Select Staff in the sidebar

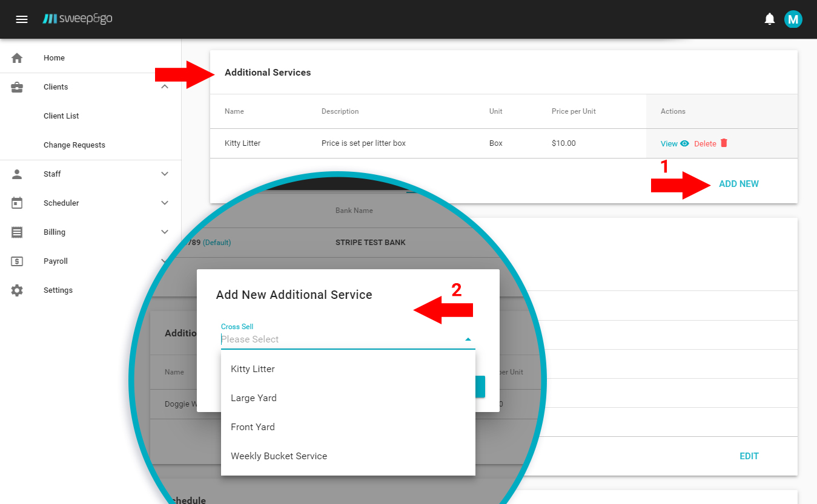tap(52, 174)
